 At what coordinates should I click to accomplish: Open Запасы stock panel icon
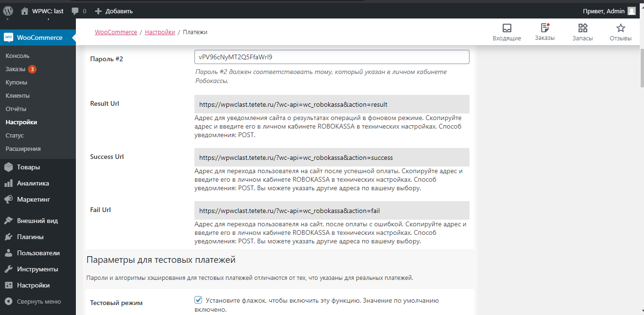point(583,28)
